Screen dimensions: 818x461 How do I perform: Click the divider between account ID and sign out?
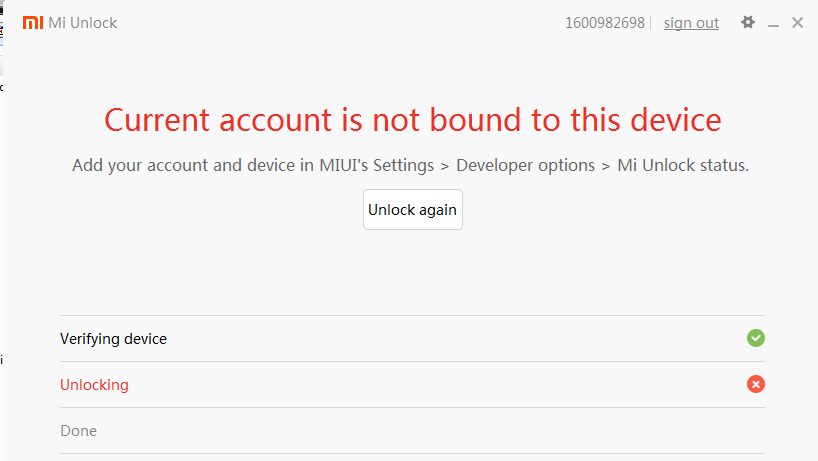coord(651,23)
